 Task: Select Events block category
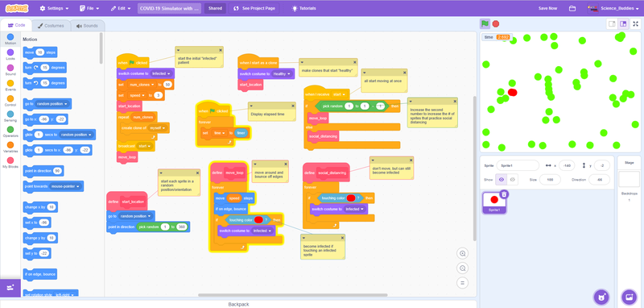click(10, 85)
